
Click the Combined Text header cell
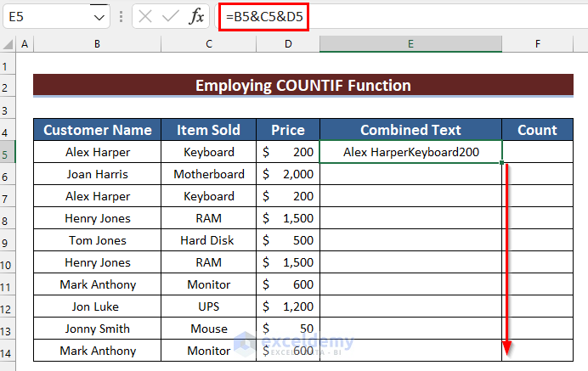pyautogui.click(x=410, y=130)
